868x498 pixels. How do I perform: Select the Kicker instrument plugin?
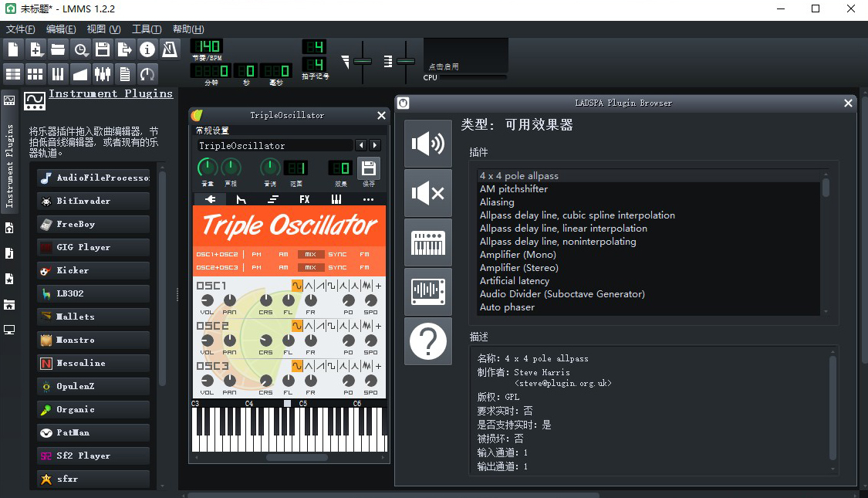[93, 270]
